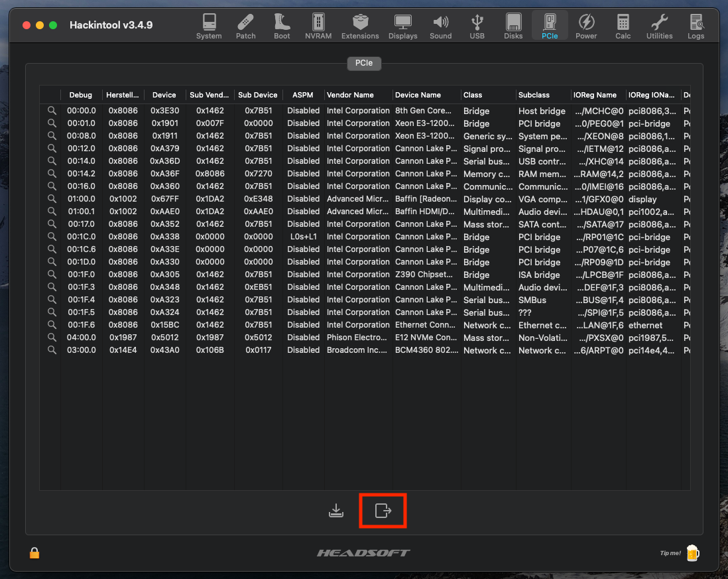The height and width of the screenshot is (579, 728).
Task: Open the Boot toolbar section
Action: [x=282, y=26]
